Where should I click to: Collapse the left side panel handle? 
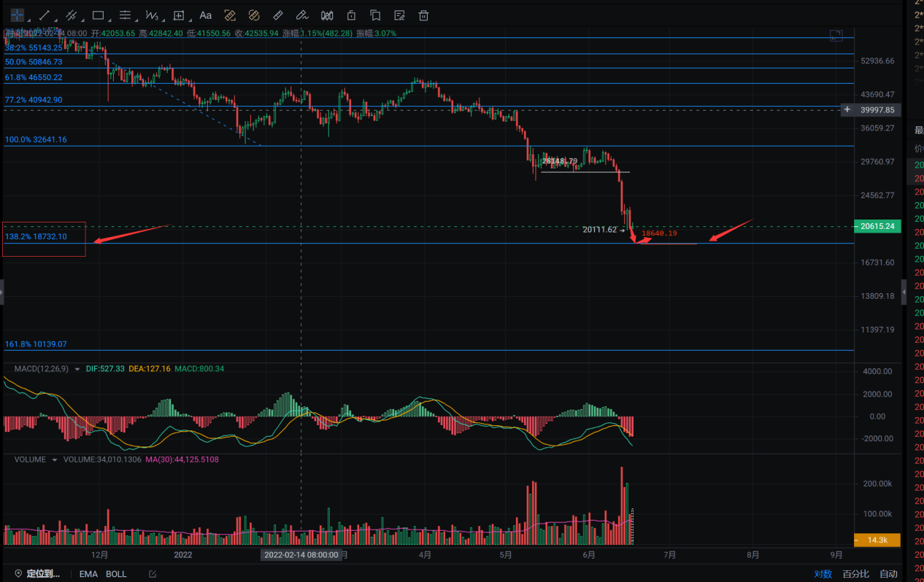[x=1, y=292]
